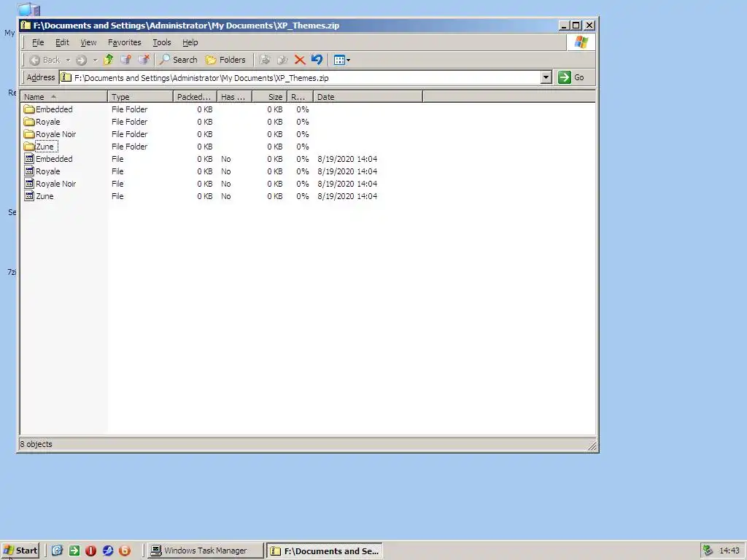Open the Views dropdown button
The image size is (747, 560).
pyautogui.click(x=341, y=60)
